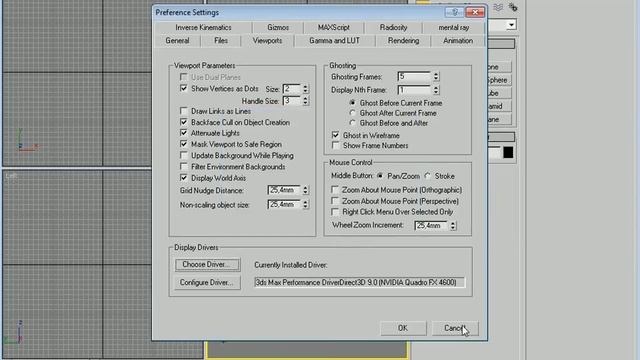Select the Gamma and LUT tab
This screenshot has height=360, width=640.
click(334, 41)
